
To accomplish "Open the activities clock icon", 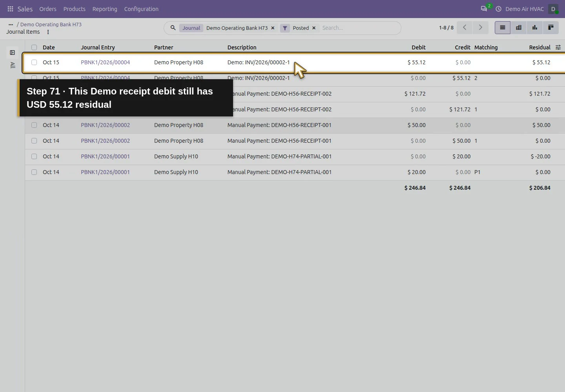I will (x=498, y=9).
